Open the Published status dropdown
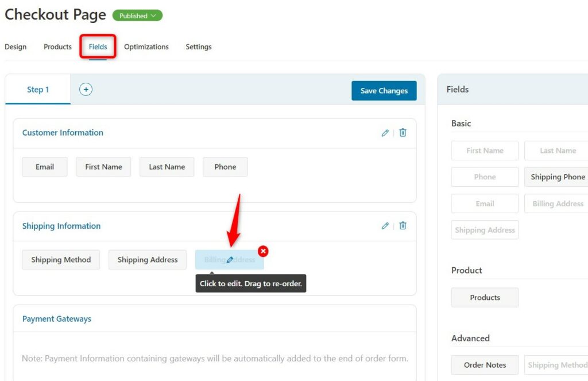The width and height of the screenshot is (588, 381). point(137,16)
